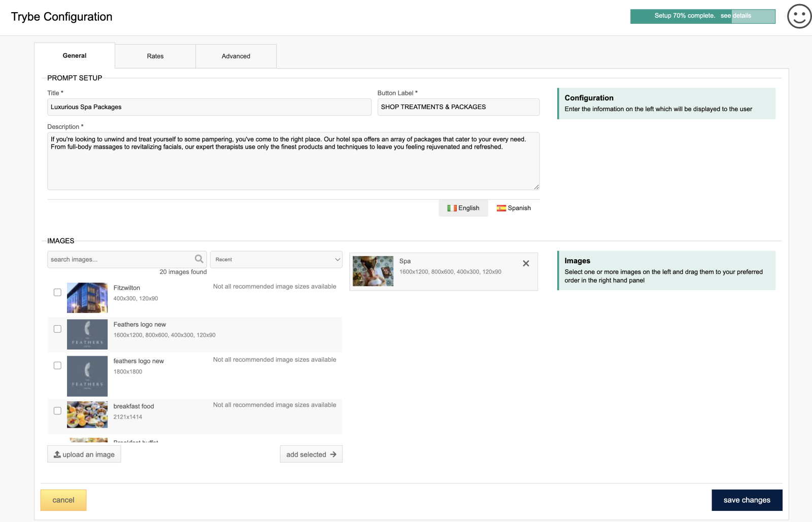Image resolution: width=812 pixels, height=522 pixels.
Task: Open the Recent sort dropdown
Action: click(276, 259)
